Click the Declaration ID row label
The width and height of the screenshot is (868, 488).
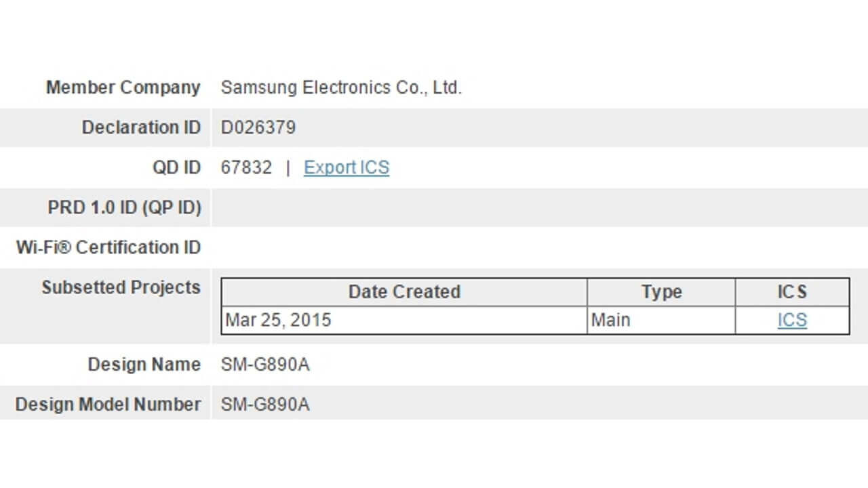tap(141, 127)
